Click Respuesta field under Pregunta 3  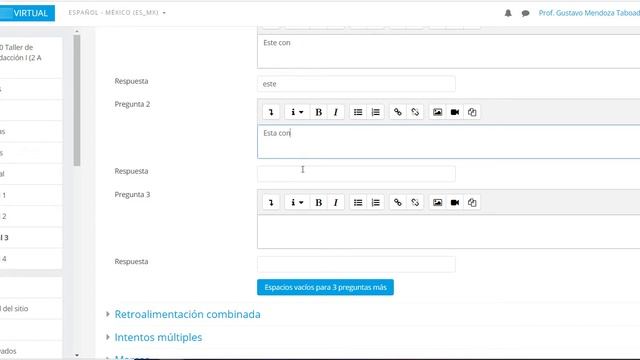coord(356,264)
